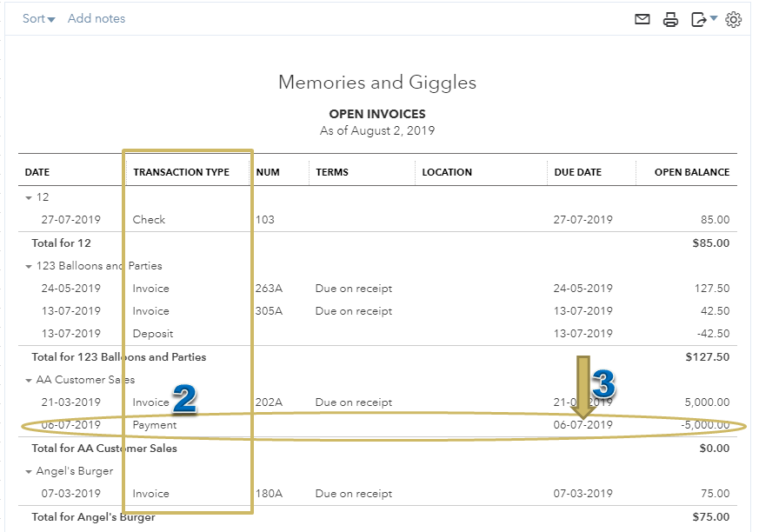
Task: Sort by the DATE column header
Action: (37, 172)
